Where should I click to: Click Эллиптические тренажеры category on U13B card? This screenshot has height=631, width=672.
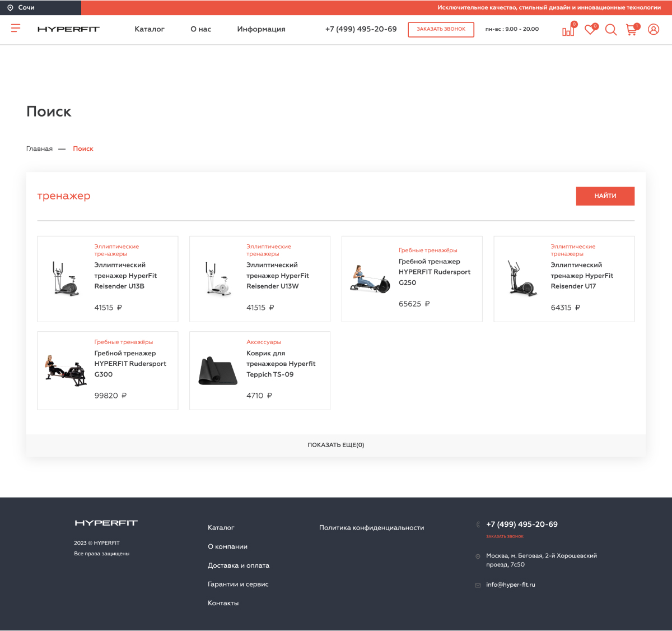tap(116, 250)
